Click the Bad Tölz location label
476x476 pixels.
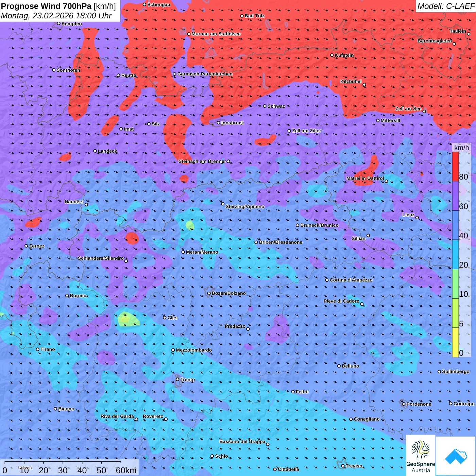(x=254, y=16)
